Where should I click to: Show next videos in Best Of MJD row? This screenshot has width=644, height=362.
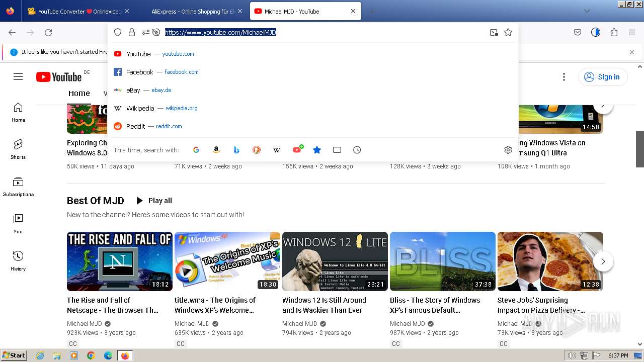603,261
